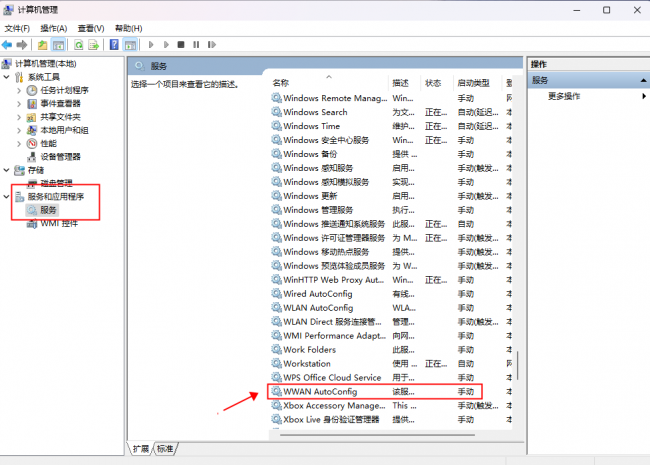The height and width of the screenshot is (465, 650).
Task: Expand the 性能 node chevron
Action: [x=19, y=143]
